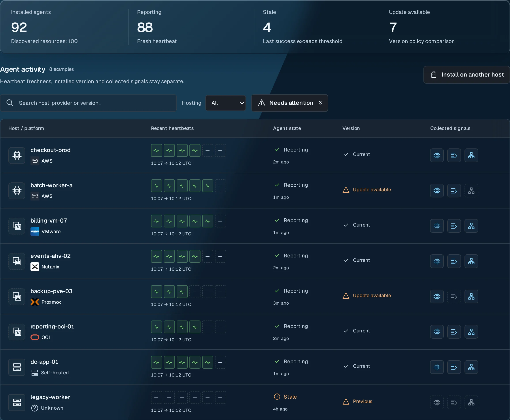Screen dimensions: 510x420
Task: Open the events-ahv-02 host name
Action: pos(50,256)
